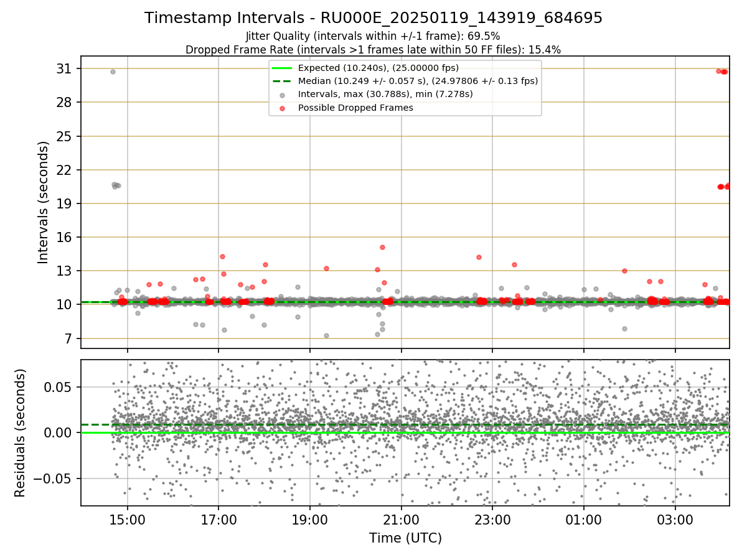The image size is (747, 560).
Task: Click the legend entry 'Intervals, max (30.788s), min (7.278s)'
Action: (385, 94)
